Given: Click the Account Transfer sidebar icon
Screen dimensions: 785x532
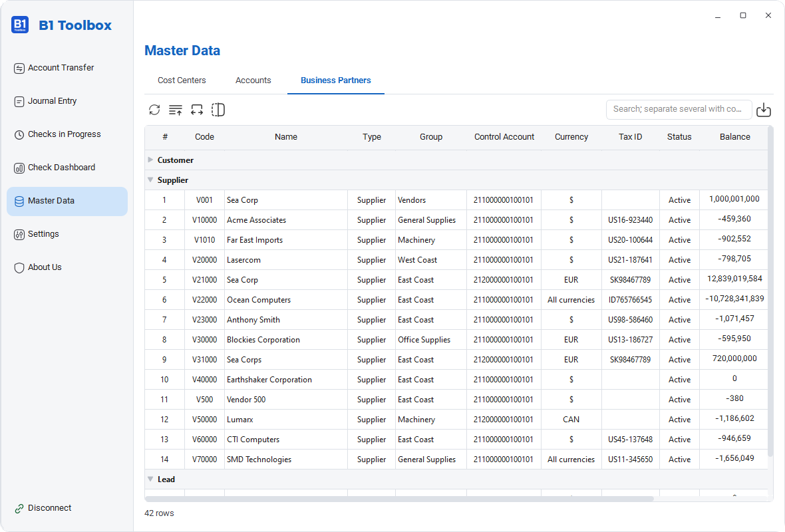Looking at the screenshot, I should pos(19,68).
